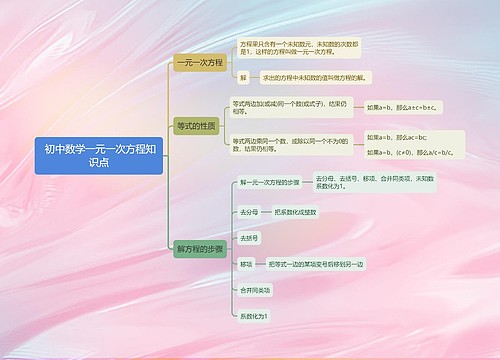Screen dimensions: 500x360
Task: Select the 去括号 step node
Action: (x=249, y=238)
